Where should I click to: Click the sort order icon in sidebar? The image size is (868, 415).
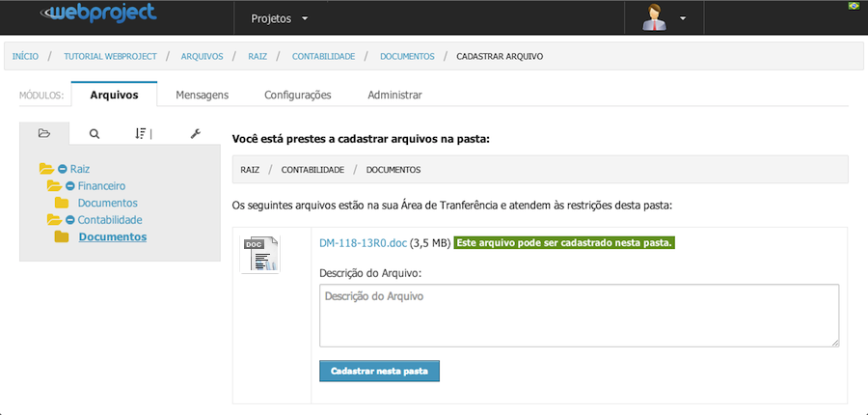tap(143, 133)
